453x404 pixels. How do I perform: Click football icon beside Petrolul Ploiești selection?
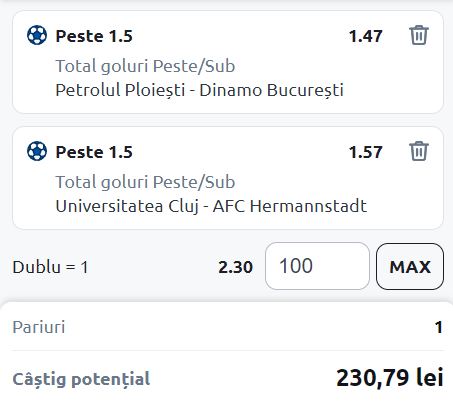[x=37, y=35]
